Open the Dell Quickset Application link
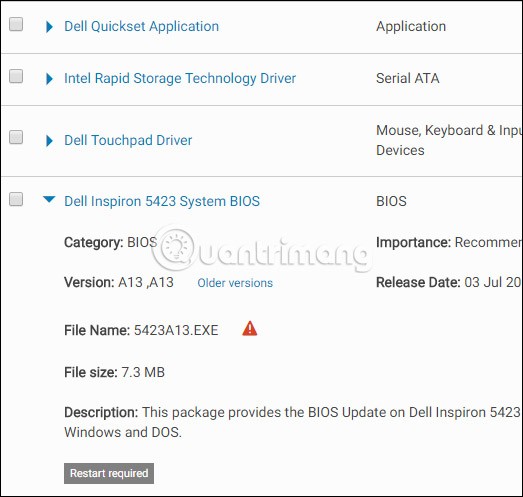Screen dimensions: 523x497 pos(141,26)
